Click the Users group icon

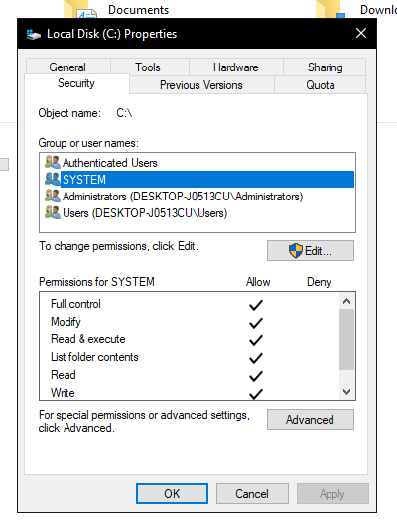click(x=53, y=213)
